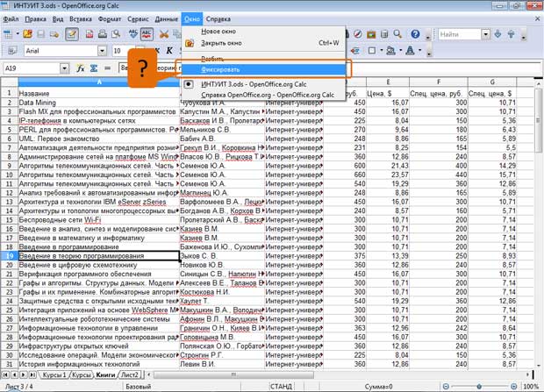Viewport: 544px width, 392px height.
Task: Select the ИНТУИТ 3.ods window radio entry
Action: 264,84
